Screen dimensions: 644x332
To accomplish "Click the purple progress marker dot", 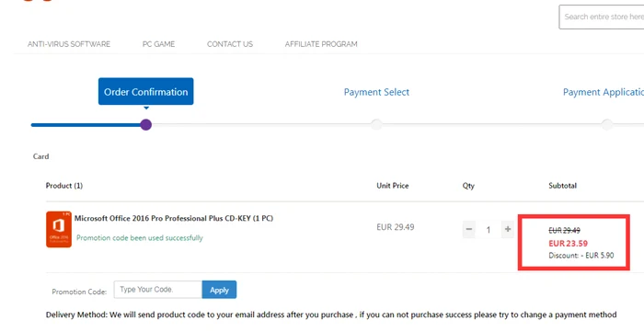I will (145, 125).
